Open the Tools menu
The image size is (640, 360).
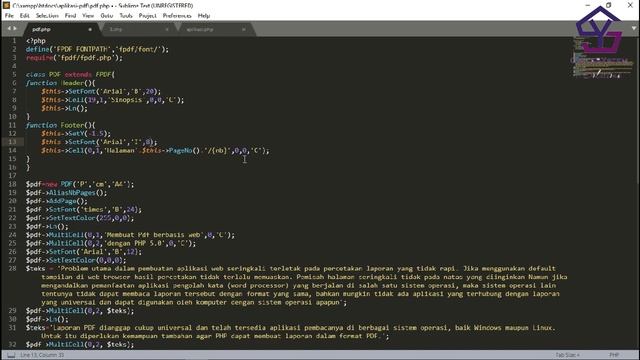point(126,16)
